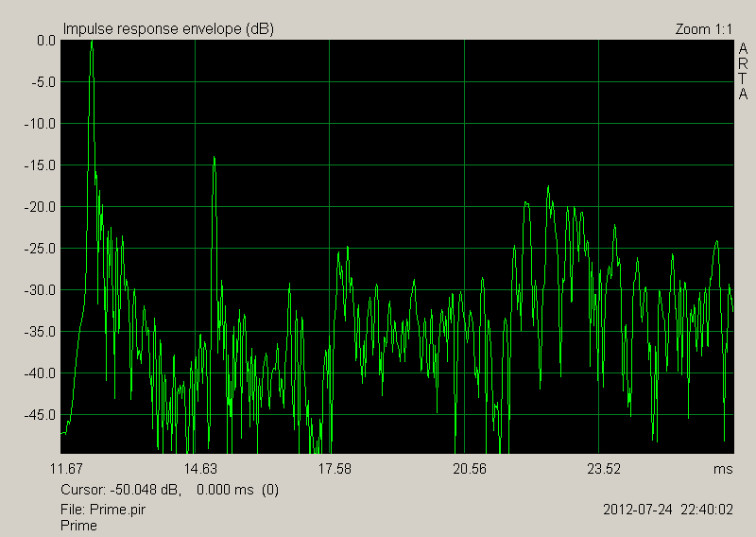
Task: Click the 'Zoom 1:1' label
Action: click(x=703, y=29)
